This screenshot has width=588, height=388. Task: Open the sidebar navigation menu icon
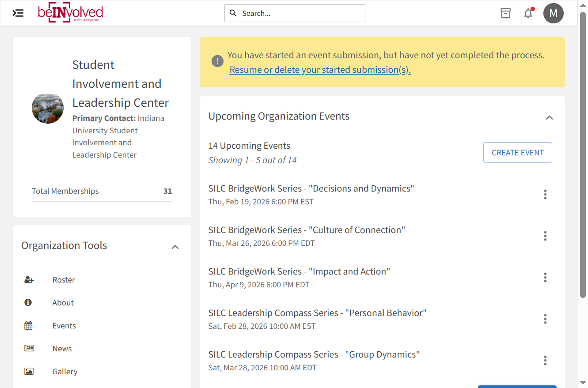pos(18,13)
